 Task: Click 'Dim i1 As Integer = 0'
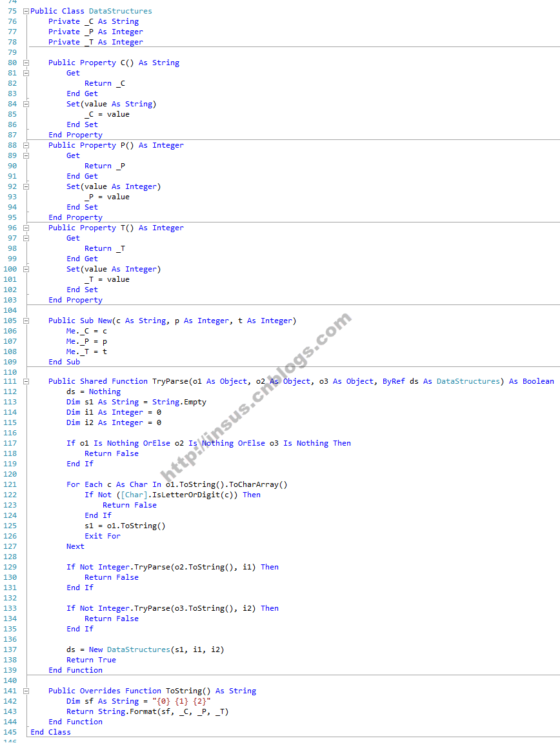[x=114, y=413]
